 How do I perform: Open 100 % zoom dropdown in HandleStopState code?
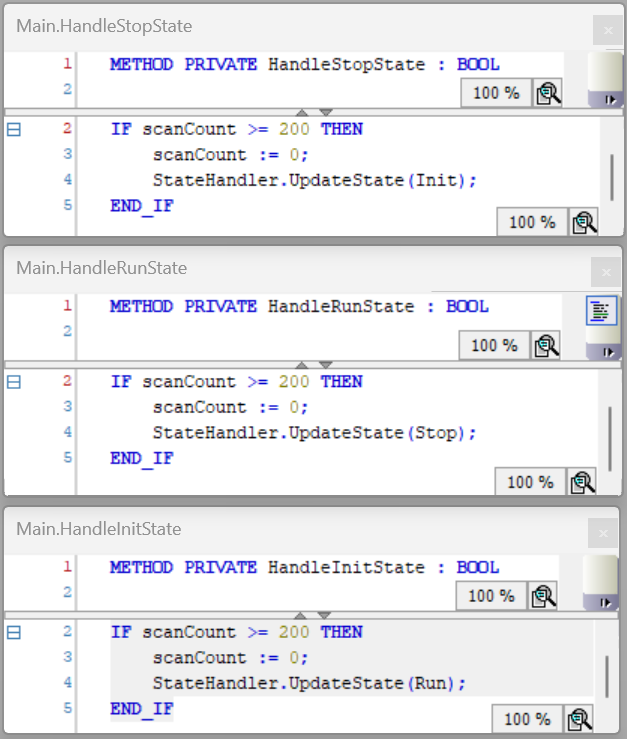click(x=532, y=222)
